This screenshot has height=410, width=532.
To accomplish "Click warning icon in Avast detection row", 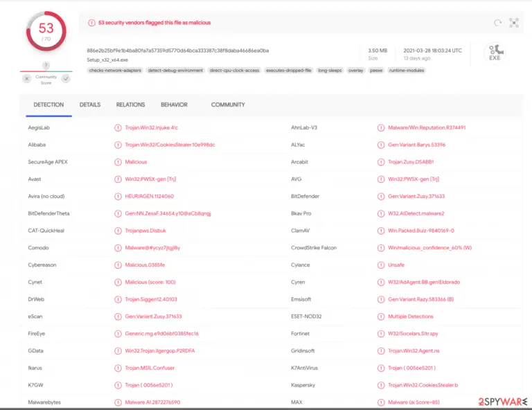I will (118, 179).
